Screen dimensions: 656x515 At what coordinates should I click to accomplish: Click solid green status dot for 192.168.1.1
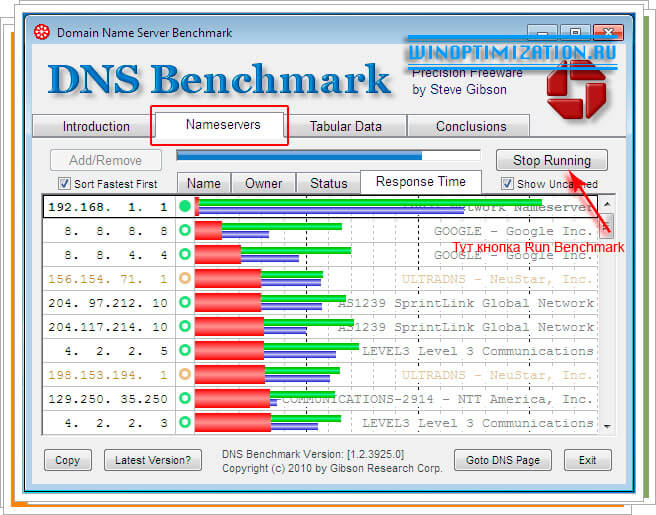[184, 206]
